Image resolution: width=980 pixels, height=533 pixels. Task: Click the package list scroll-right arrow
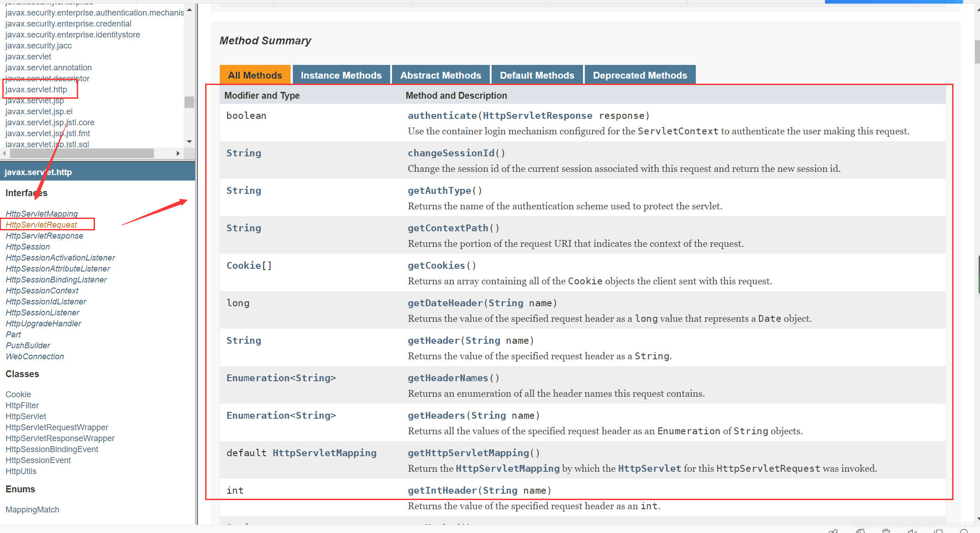click(x=178, y=154)
